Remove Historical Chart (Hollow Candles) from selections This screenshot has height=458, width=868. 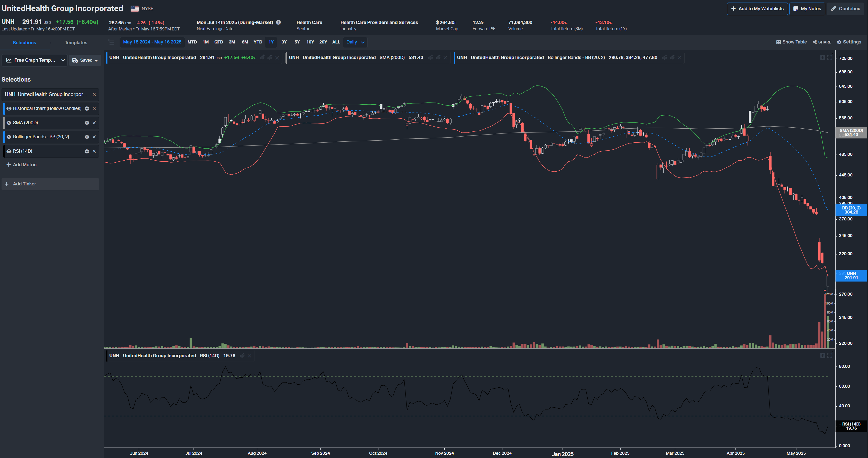pyautogui.click(x=94, y=108)
